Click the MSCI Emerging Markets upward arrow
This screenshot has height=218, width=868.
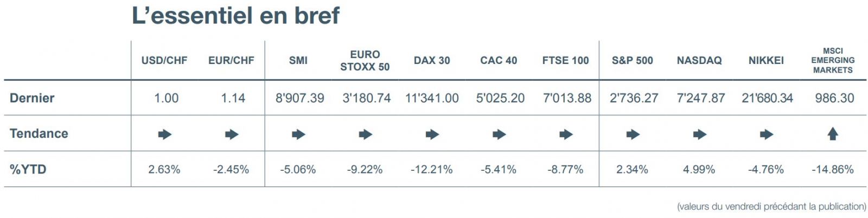[833, 133]
